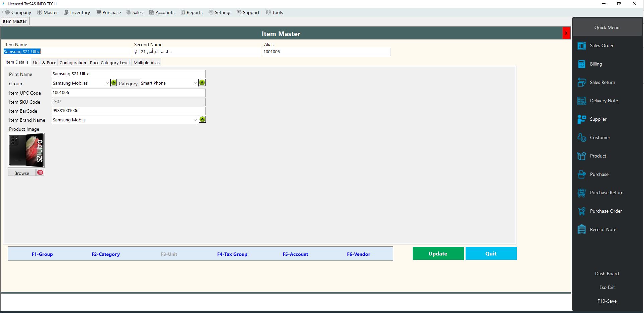Screen dimensions: 644x313
Task: Click the Alias input field
Action: pos(327,52)
